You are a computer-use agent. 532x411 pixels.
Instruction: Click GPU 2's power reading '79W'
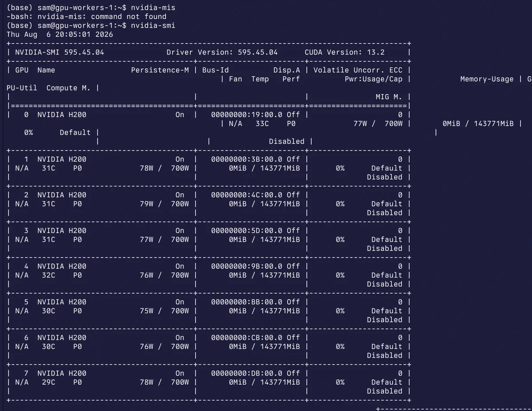coord(146,204)
